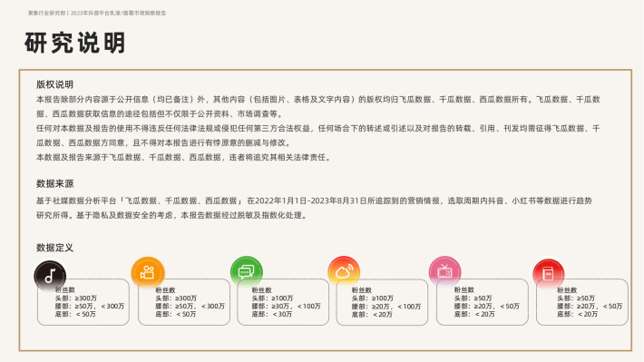Screen dimensions: 644x362
Task: Click the follower box under the red notebook icon
Action: coord(582,302)
